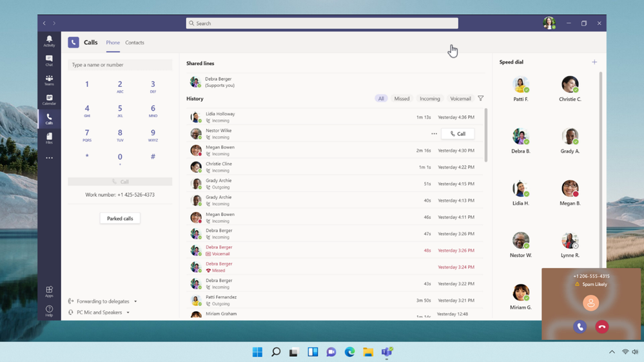Select Lynne R. speed dial contact

click(570, 245)
